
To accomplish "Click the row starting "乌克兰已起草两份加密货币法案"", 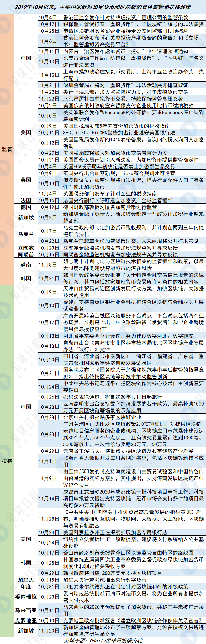I will click(134, 241).
